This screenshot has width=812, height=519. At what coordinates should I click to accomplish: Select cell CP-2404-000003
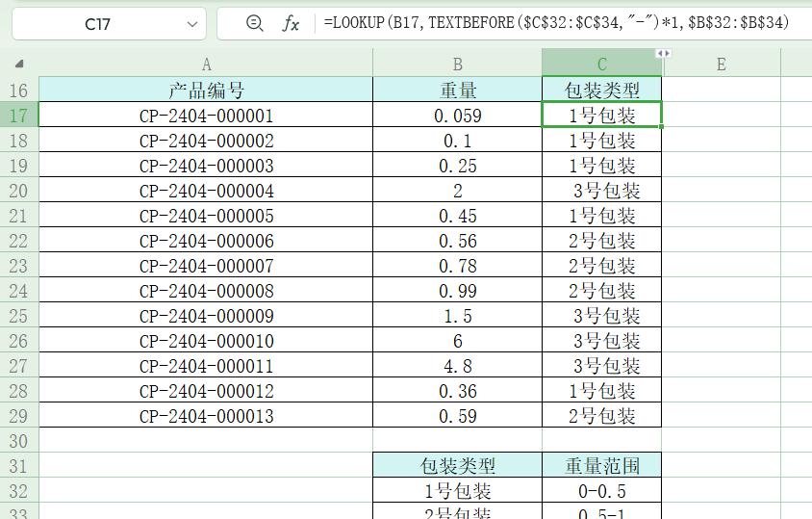206,165
